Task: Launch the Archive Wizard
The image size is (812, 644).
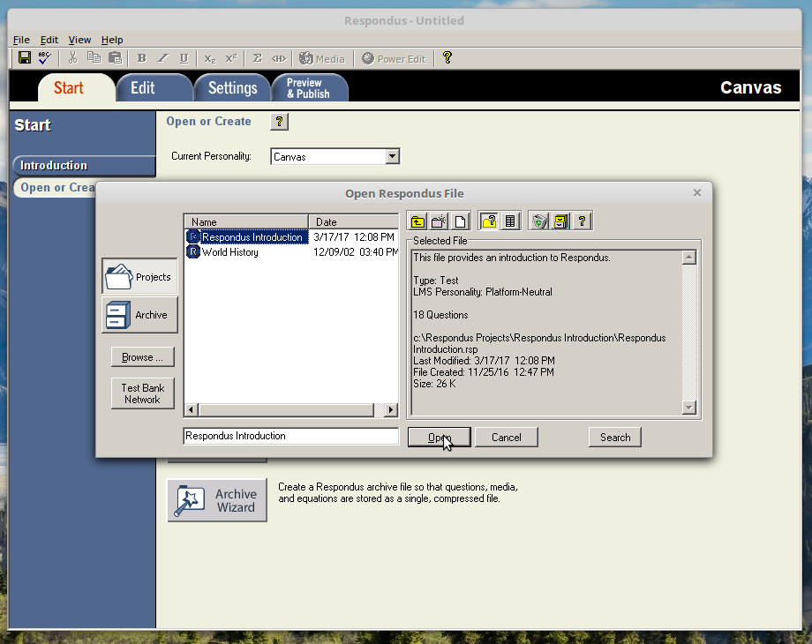Action: 217,500
